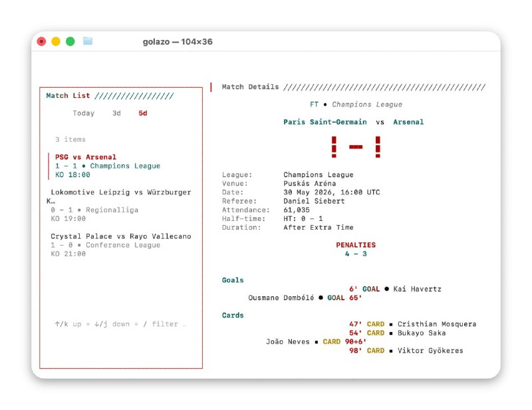532x410 pixels.
Task: Click 'KO 18:00' kickoff time
Action: pyautogui.click(x=72, y=174)
